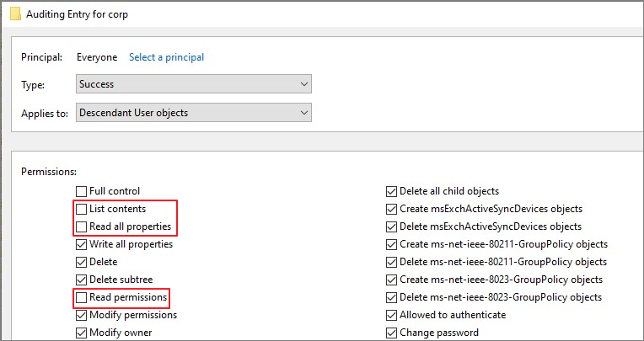This screenshot has height=341, width=644.
Task: Click the Permissions: section label
Action: click(x=49, y=172)
